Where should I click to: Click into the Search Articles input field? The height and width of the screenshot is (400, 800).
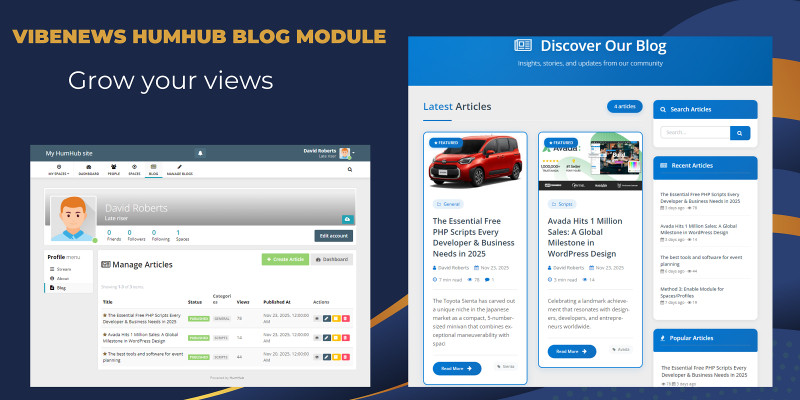[x=694, y=132]
